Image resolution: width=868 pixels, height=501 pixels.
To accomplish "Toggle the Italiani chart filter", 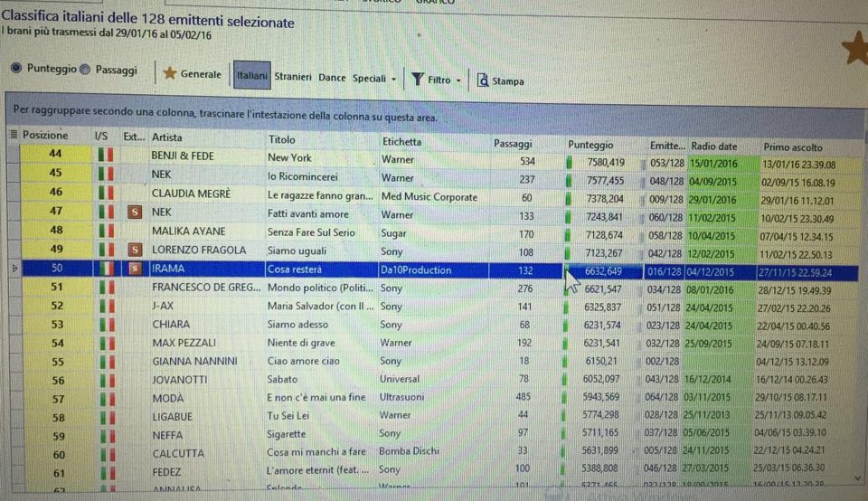I will coord(251,77).
